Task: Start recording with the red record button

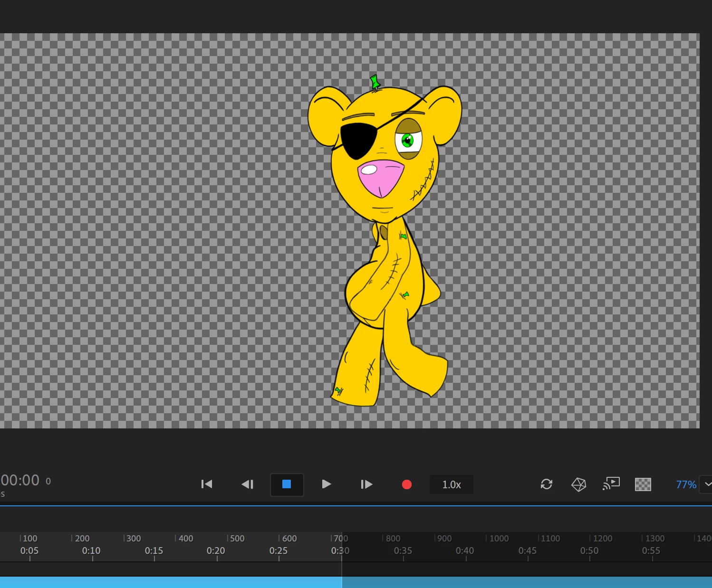Action: [x=407, y=484]
